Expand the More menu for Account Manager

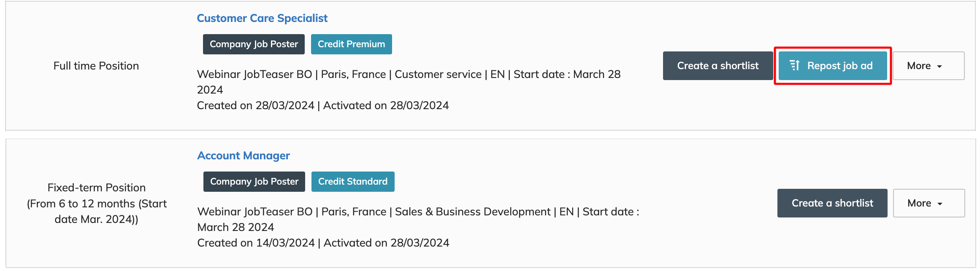(929, 203)
